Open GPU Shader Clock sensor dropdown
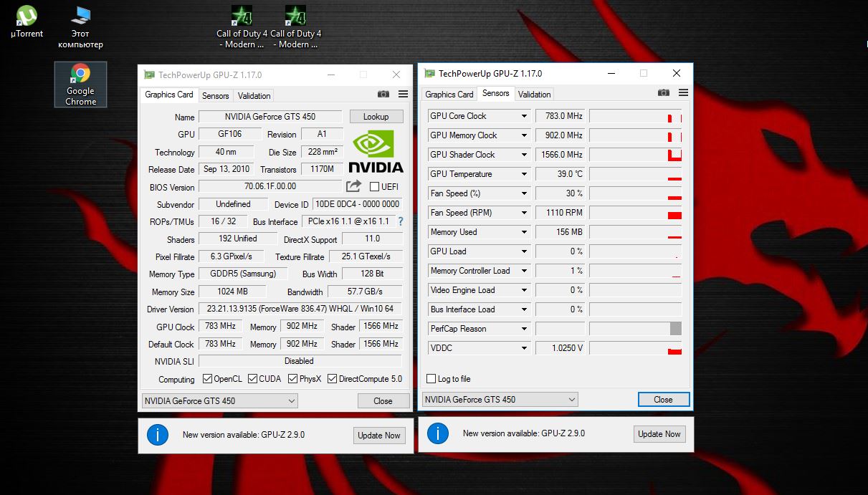This screenshot has width=868, height=495. (x=524, y=155)
